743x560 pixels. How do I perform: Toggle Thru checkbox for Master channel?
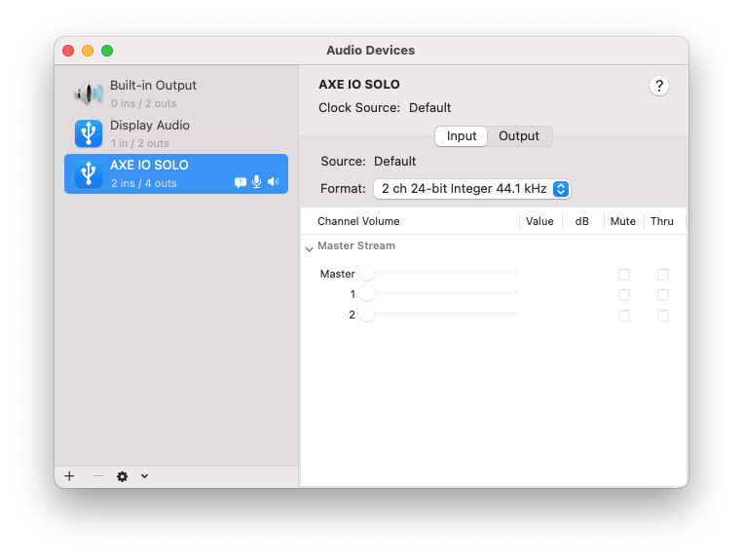coord(663,275)
